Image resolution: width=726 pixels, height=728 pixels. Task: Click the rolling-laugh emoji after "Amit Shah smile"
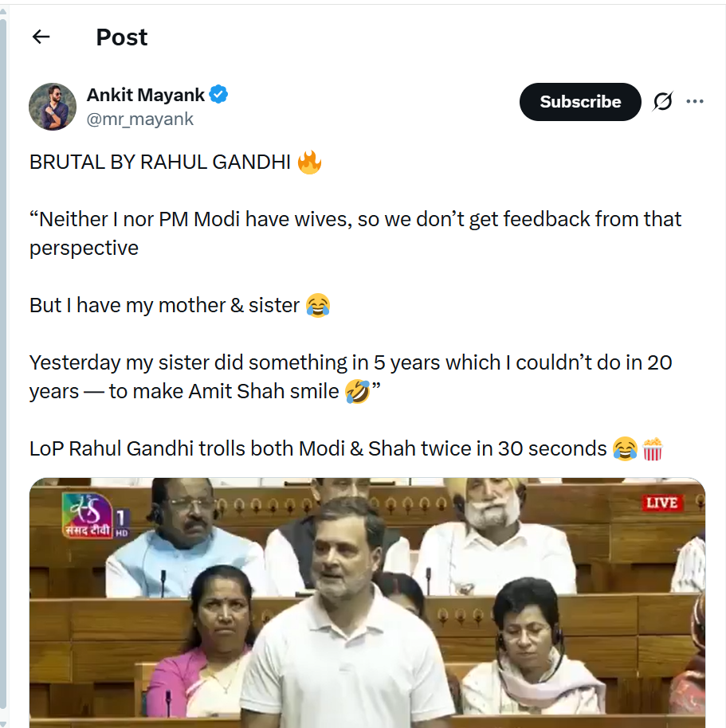pos(358,392)
